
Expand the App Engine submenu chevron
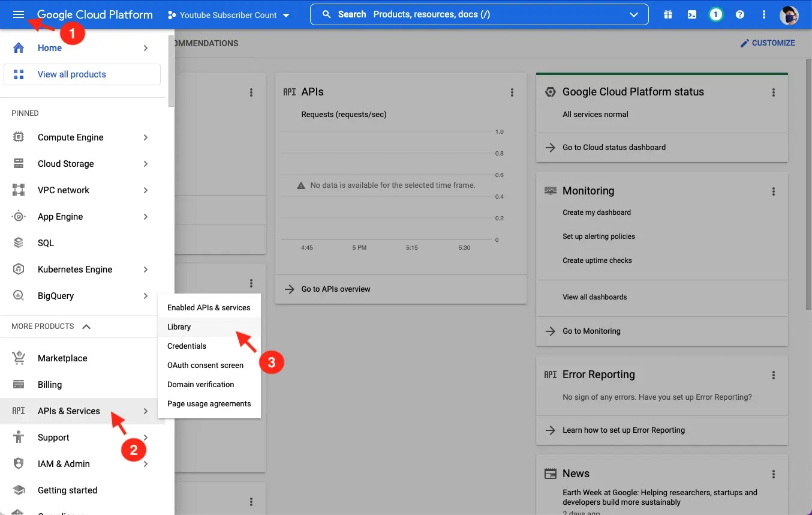[x=146, y=217]
